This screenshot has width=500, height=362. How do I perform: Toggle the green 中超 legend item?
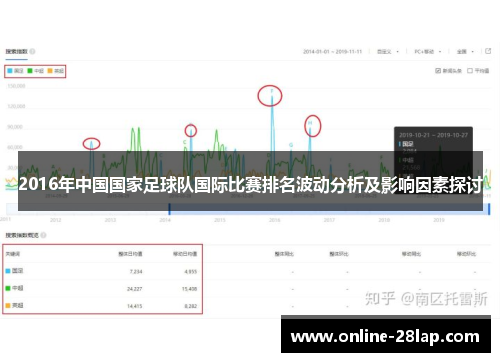point(35,71)
